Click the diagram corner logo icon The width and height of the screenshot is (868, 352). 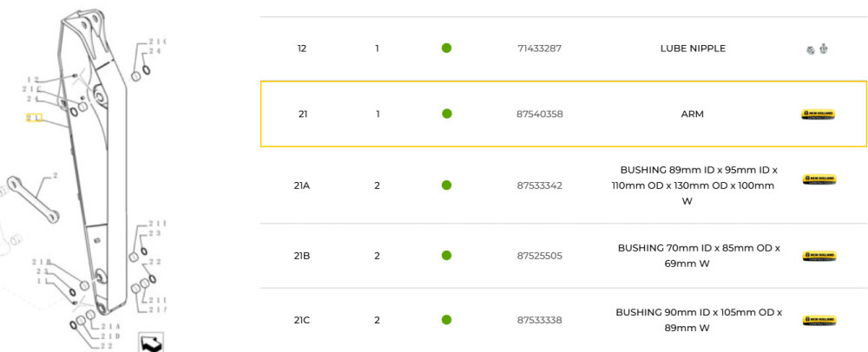(150, 342)
